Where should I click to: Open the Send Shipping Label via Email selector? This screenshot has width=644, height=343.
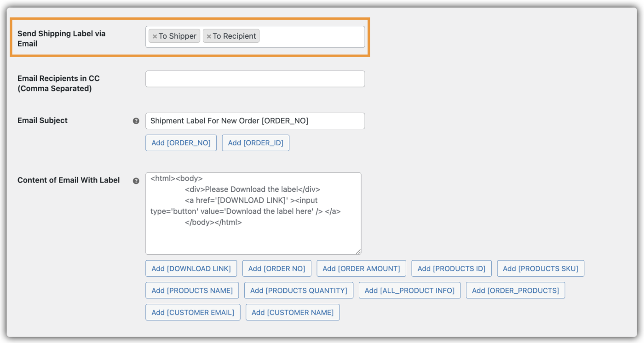pos(255,37)
